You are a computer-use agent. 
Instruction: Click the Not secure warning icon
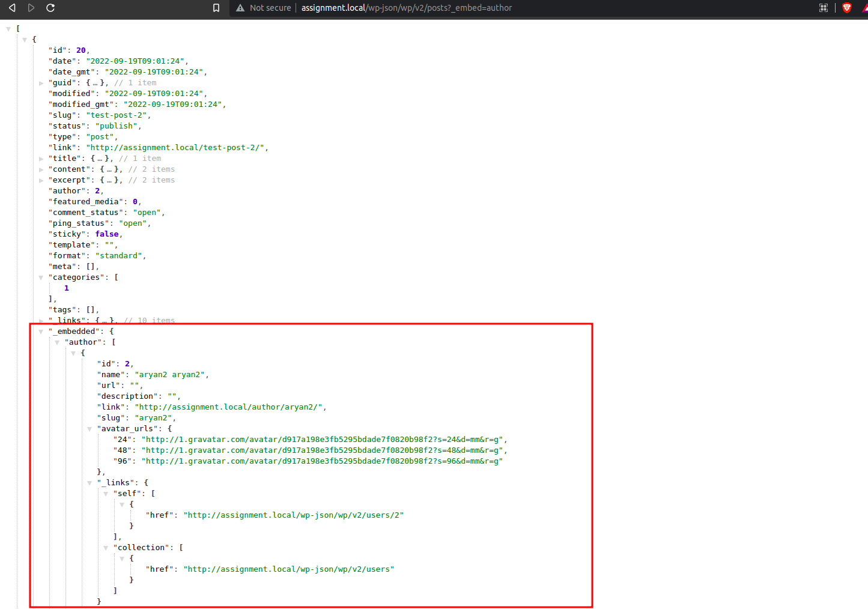(x=240, y=8)
